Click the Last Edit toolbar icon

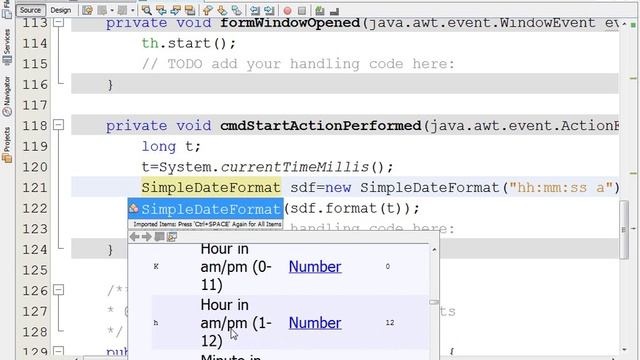(87, 10)
